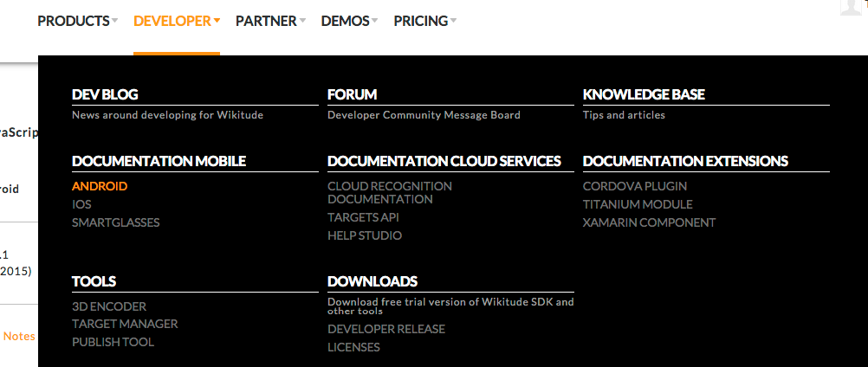Expand the arrow next to PRODUCTS
The height and width of the screenshot is (367, 868).
114,21
